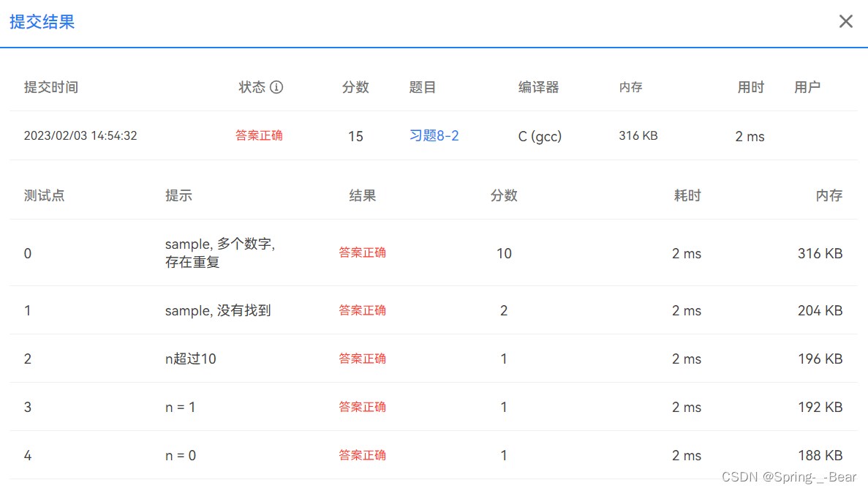
Task: Click memory value 188 KB
Action: tap(820, 456)
